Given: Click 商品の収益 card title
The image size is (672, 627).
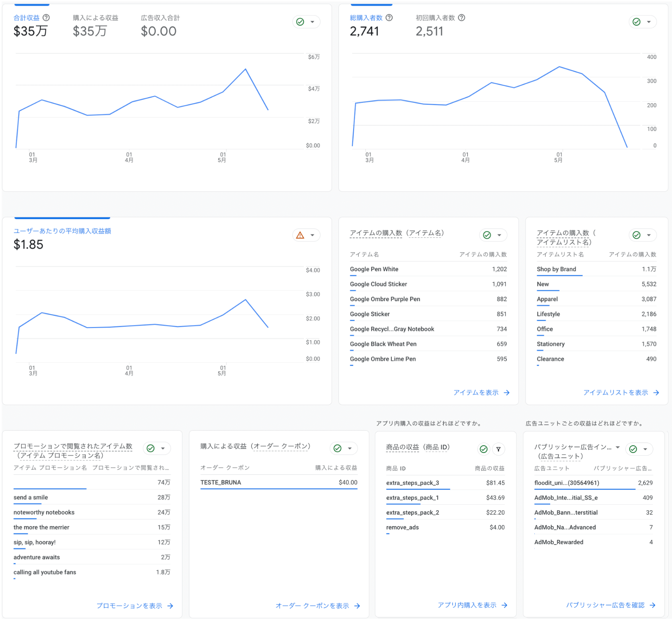Looking at the screenshot, I should click(418, 447).
